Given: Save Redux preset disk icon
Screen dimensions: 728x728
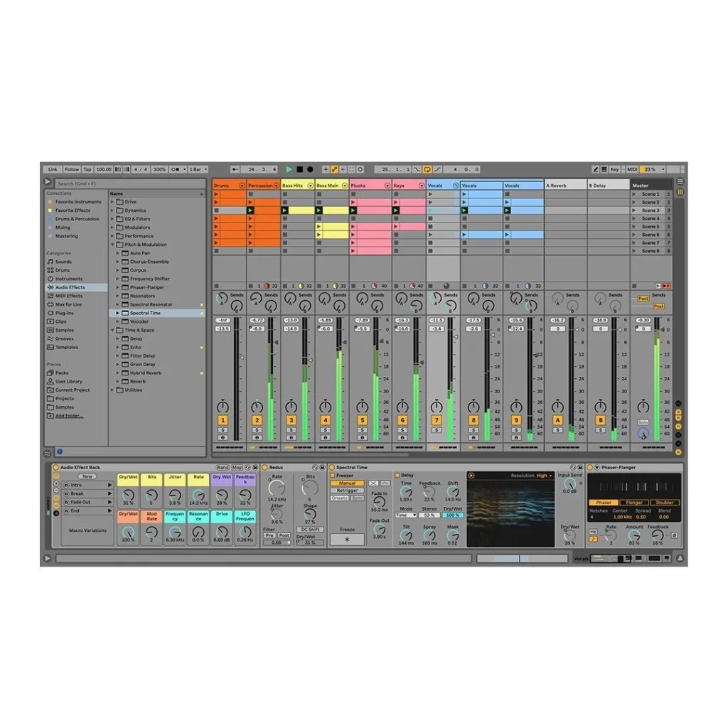Looking at the screenshot, I should coord(322,468).
